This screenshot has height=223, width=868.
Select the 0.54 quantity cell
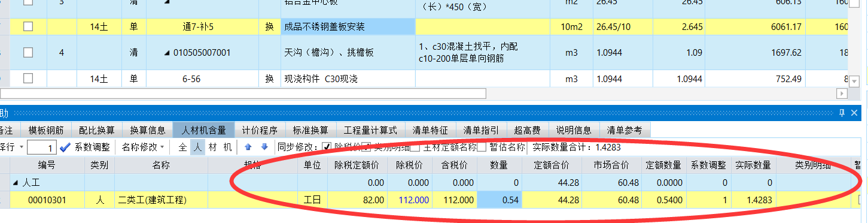coord(499,200)
